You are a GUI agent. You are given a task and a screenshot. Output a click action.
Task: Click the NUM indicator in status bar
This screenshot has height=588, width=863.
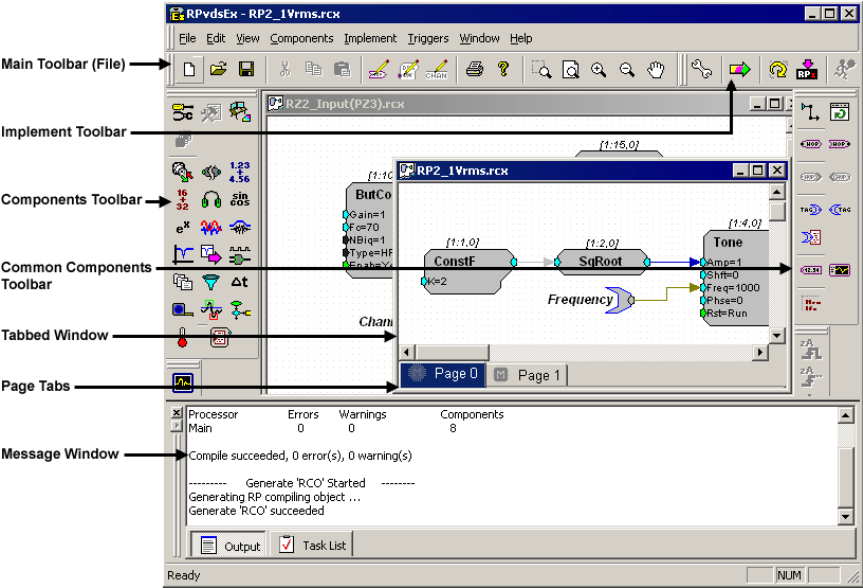pos(789,575)
